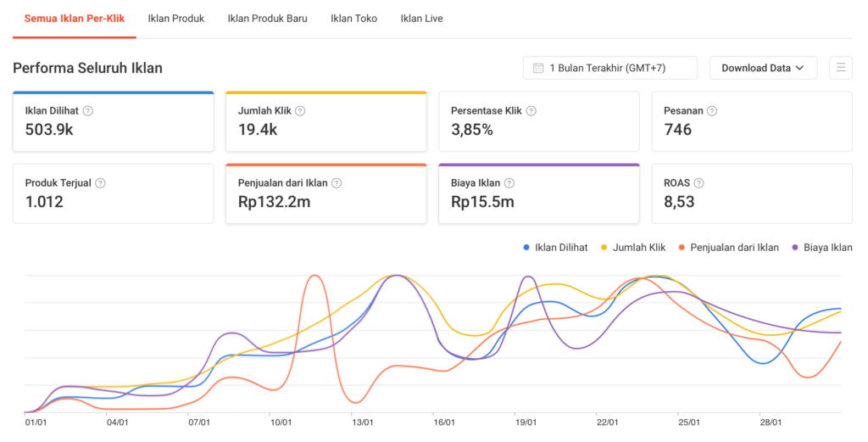
Task: Open the 1 Bulan Terakhir date picker
Action: coord(610,68)
